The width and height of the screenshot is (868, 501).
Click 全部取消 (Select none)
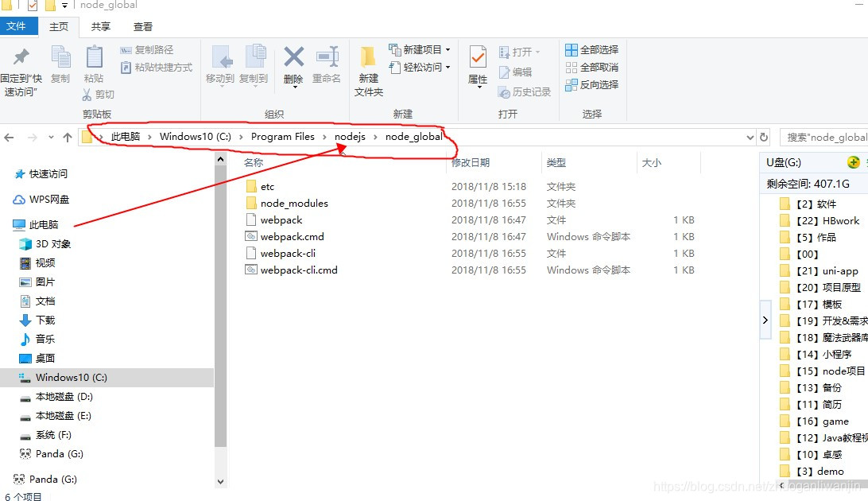[x=591, y=68]
